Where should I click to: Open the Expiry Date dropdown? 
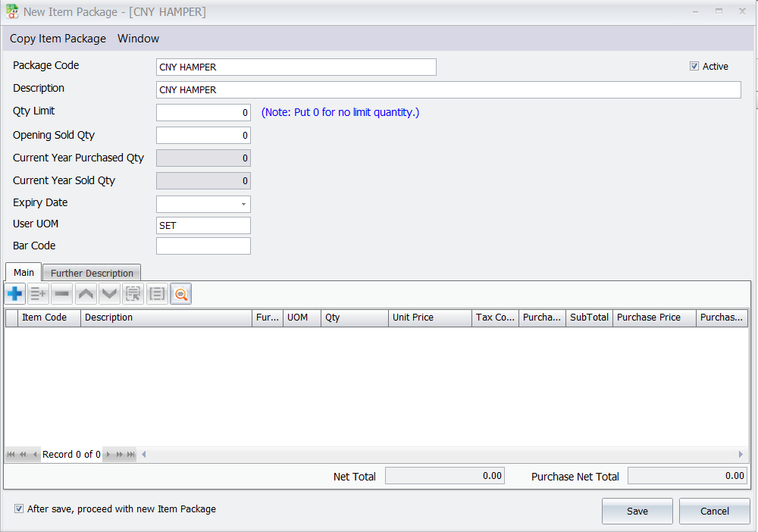click(245, 204)
